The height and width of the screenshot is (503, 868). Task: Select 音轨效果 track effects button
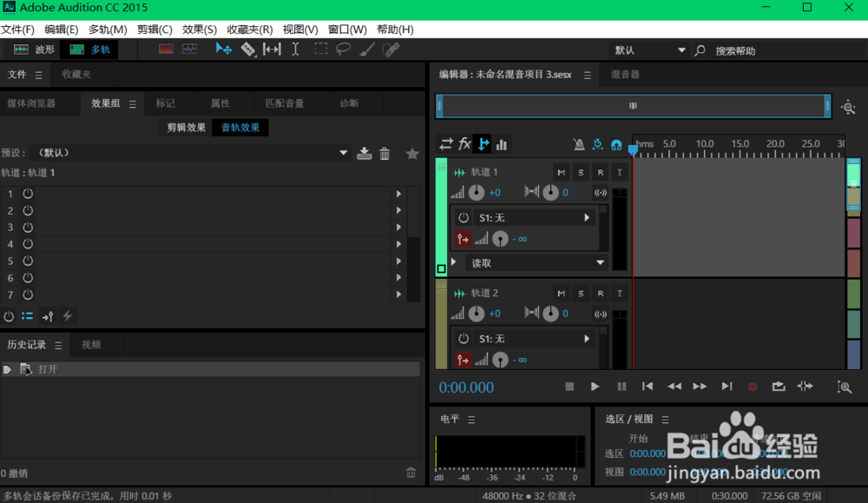240,128
